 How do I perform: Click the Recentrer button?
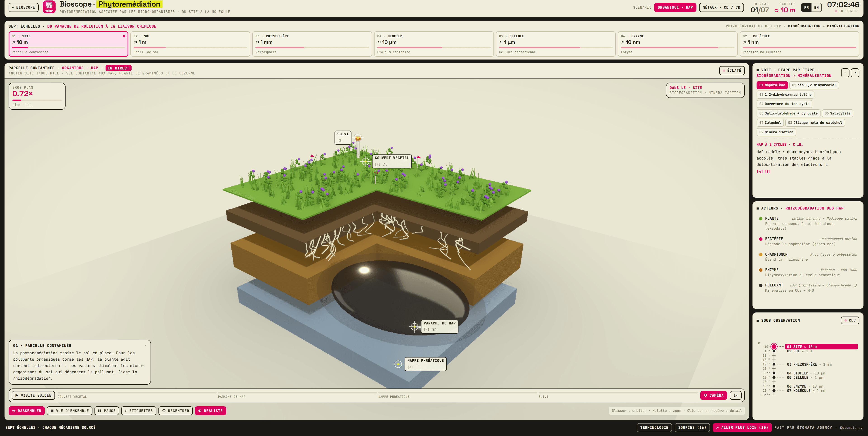(x=176, y=411)
